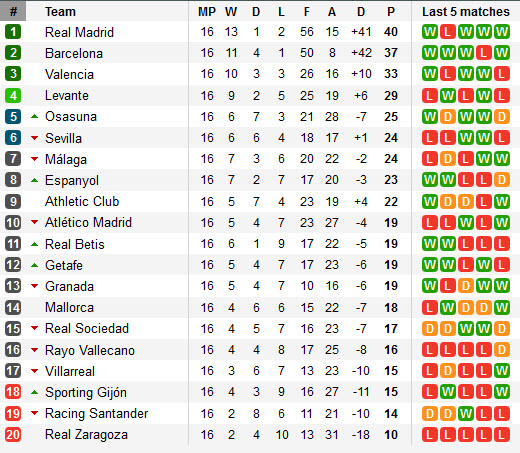Click Levante's light green position 4 badge

pyautogui.click(x=13, y=96)
